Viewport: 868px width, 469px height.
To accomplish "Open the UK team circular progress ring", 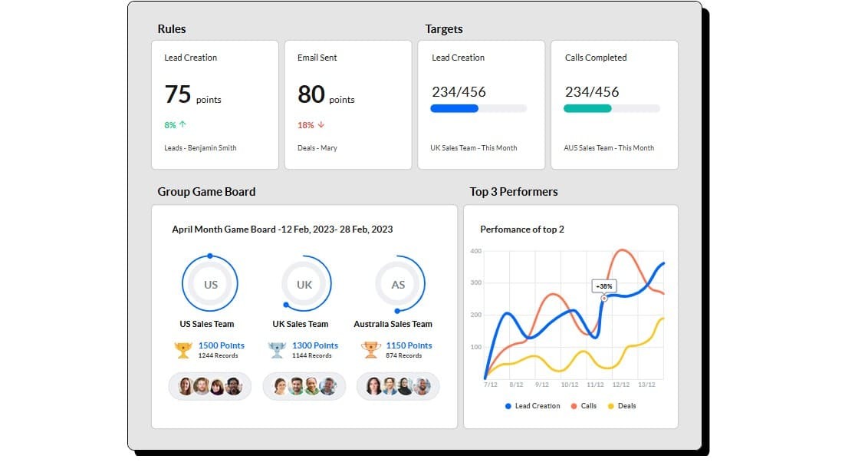I will tap(304, 284).
